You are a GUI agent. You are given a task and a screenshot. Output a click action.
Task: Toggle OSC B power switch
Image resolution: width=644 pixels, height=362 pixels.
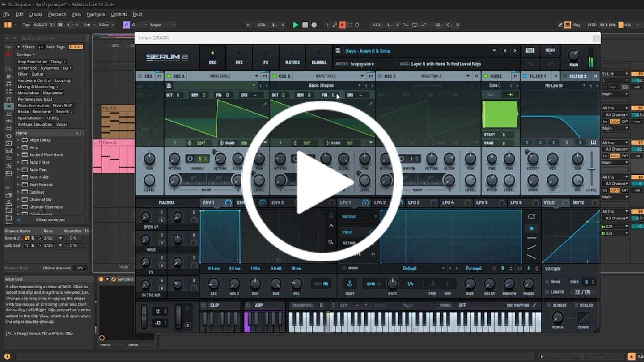(275, 76)
